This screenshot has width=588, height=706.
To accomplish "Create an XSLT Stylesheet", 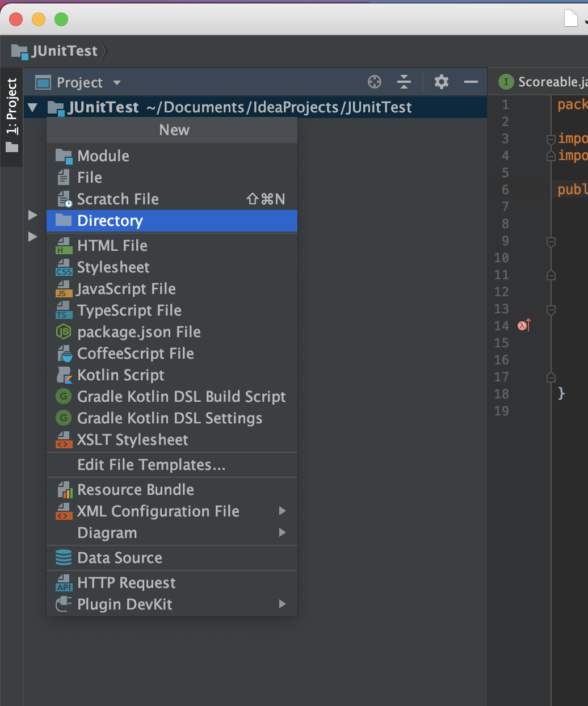I will point(171,440).
